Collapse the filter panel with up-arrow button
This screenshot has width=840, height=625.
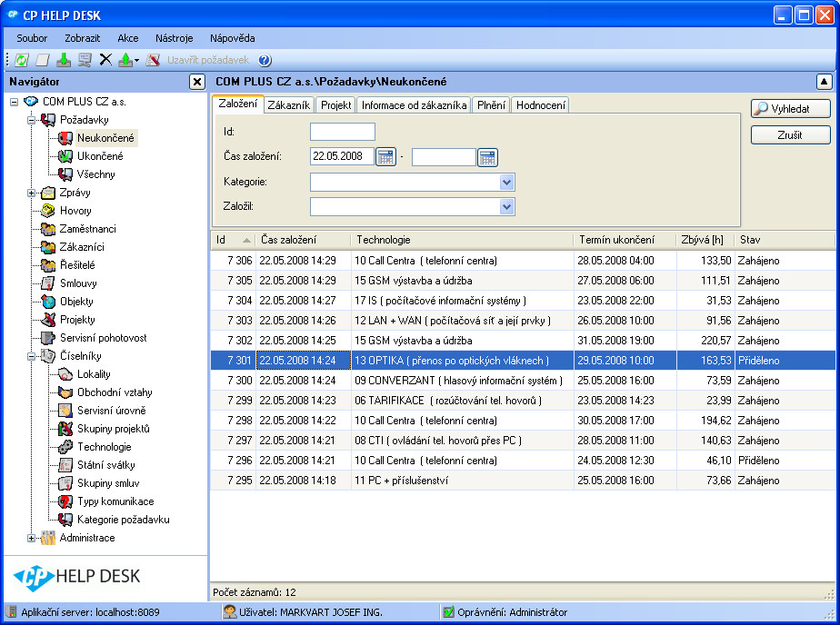(x=824, y=82)
